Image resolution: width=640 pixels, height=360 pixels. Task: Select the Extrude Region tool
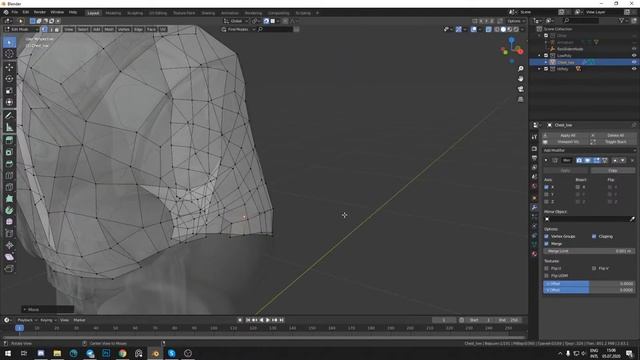9,141
